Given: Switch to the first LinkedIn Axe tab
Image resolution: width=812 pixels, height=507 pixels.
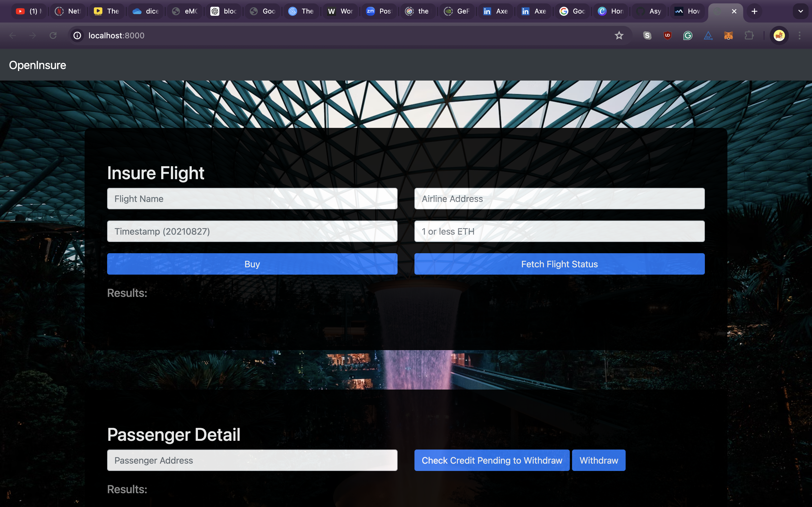Looking at the screenshot, I should 496,11.
